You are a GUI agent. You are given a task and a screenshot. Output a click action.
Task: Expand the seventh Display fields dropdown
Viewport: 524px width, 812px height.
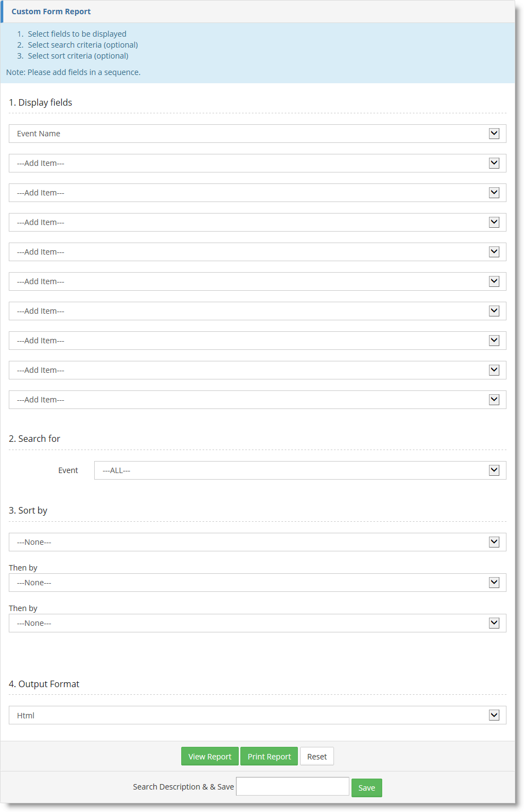(257, 311)
